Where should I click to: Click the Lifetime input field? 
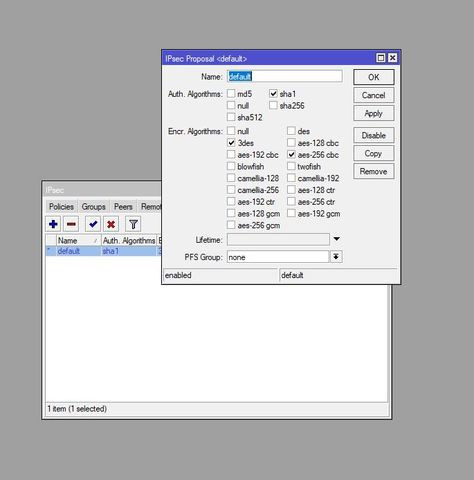(x=278, y=239)
